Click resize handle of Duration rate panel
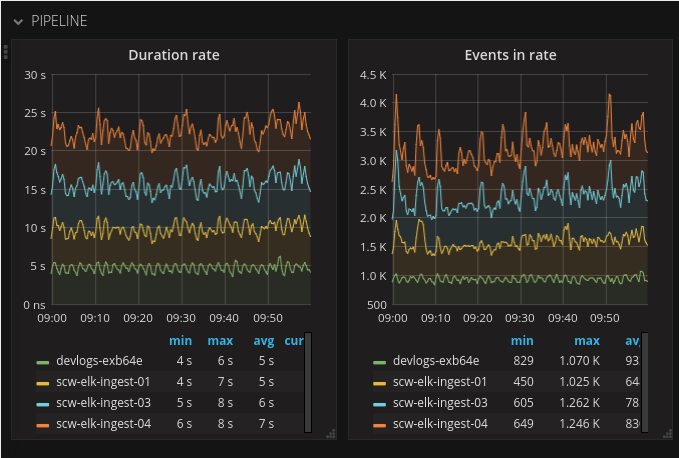Screen dimensions: 679x458 click(331, 434)
